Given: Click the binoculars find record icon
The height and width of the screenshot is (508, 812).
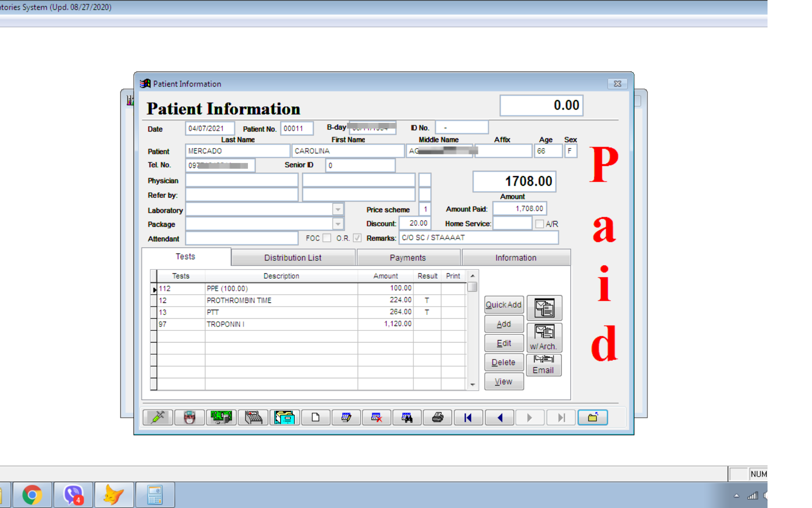Looking at the screenshot, I should [407, 418].
